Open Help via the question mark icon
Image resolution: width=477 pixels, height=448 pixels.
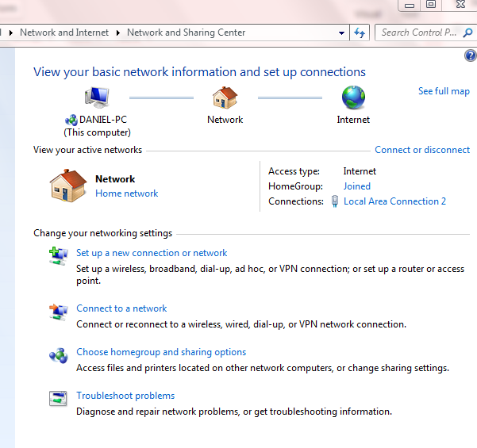pos(469,56)
